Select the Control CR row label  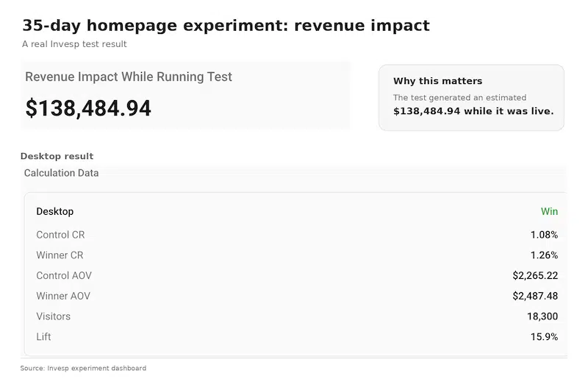click(x=60, y=235)
